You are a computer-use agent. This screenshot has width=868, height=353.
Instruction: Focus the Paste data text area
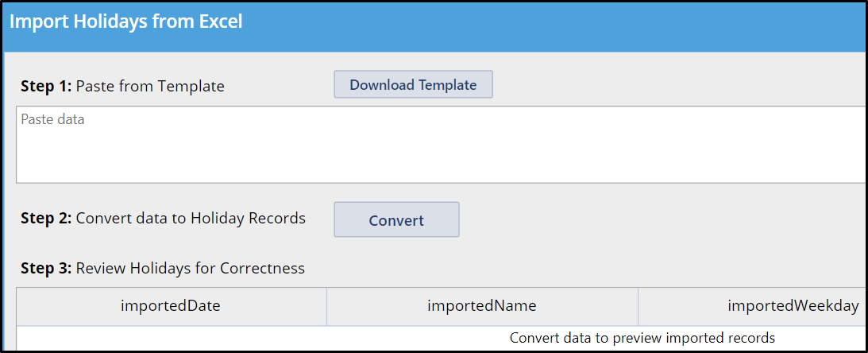click(x=442, y=145)
